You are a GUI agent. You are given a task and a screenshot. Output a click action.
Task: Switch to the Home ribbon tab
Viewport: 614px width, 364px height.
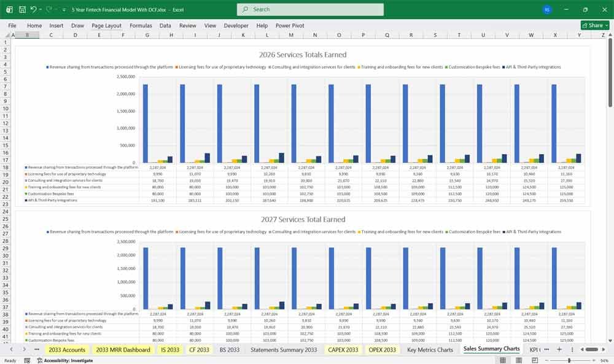(x=34, y=25)
